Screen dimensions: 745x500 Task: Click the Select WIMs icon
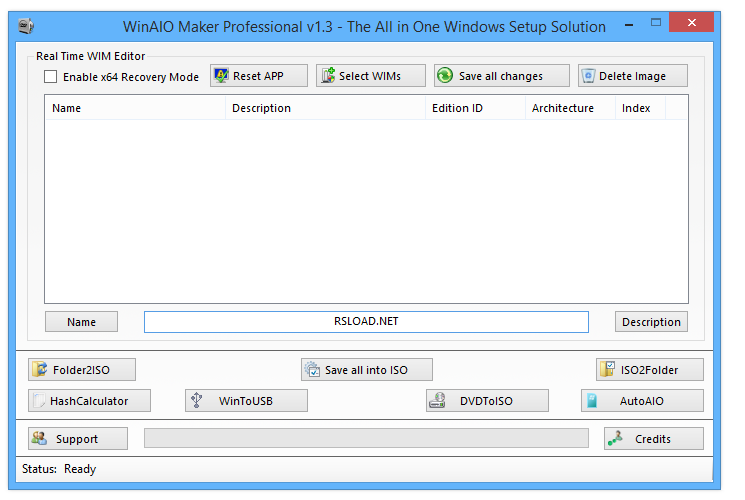pos(328,76)
